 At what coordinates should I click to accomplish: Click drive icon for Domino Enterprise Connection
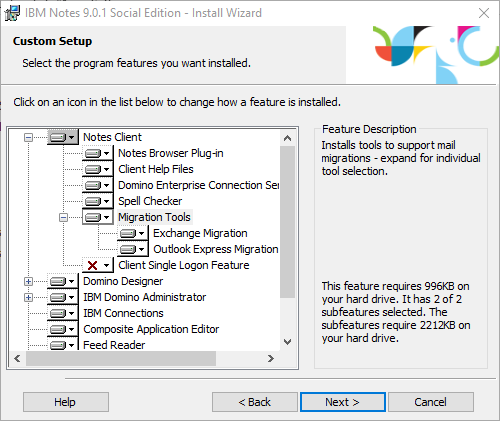(x=98, y=185)
